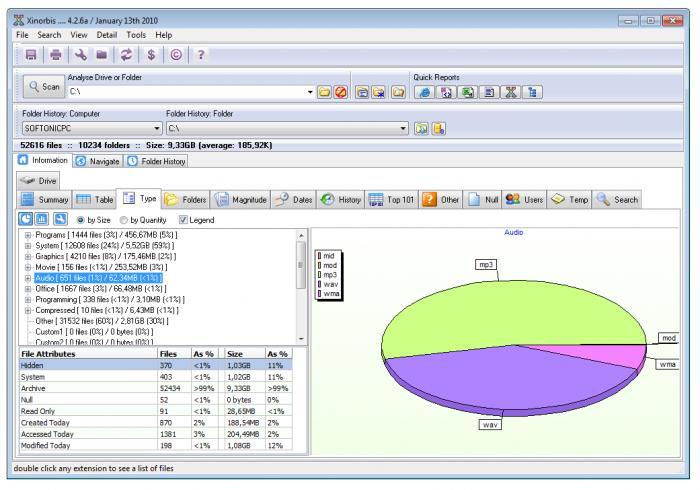Open the Dates tab

pos(293,199)
